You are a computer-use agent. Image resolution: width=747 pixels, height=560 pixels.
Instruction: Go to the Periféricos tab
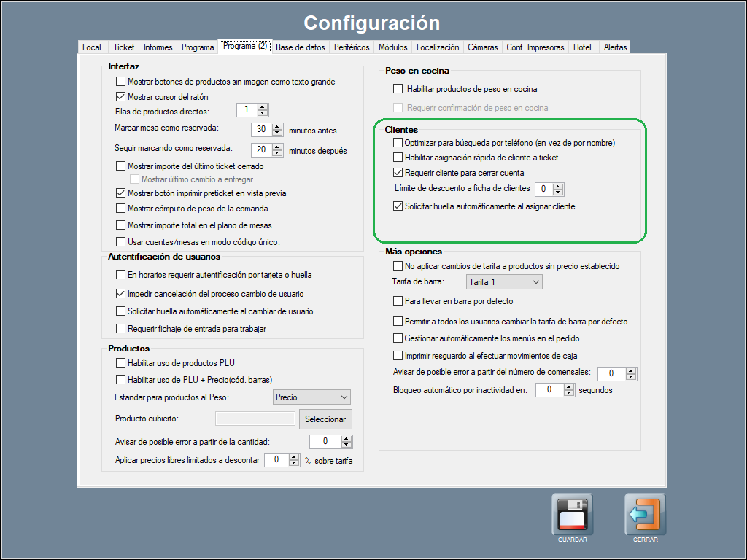pyautogui.click(x=352, y=47)
